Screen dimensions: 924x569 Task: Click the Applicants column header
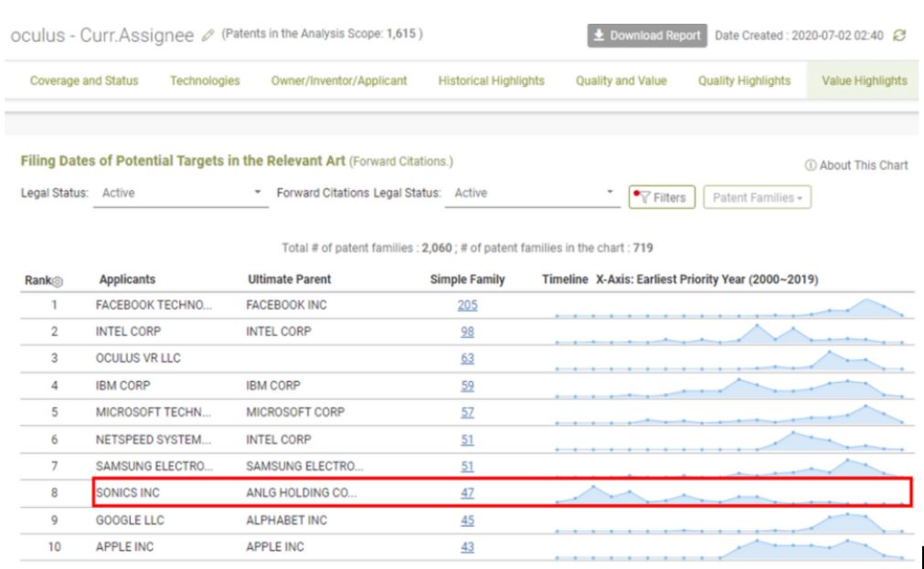[x=127, y=279]
